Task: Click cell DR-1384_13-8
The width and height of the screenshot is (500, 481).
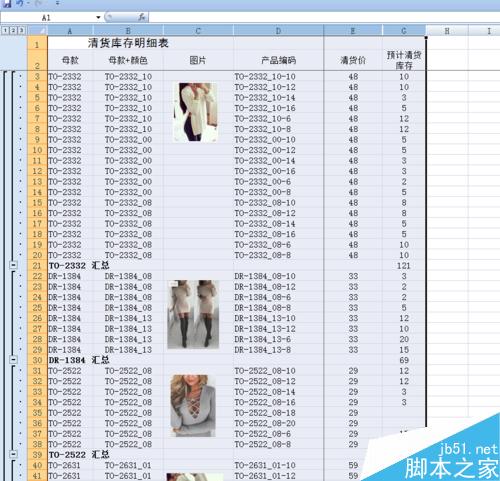Action: (x=263, y=350)
